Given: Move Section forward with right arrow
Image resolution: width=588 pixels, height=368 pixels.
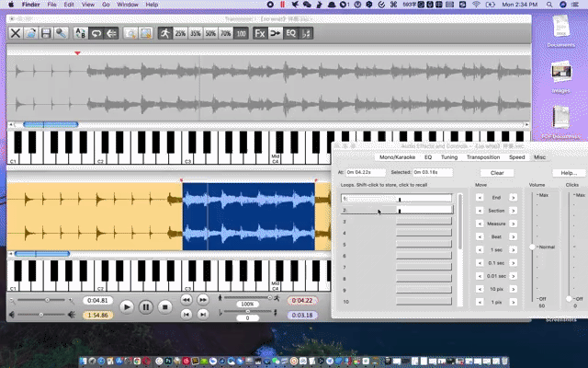Looking at the screenshot, I should 514,211.
